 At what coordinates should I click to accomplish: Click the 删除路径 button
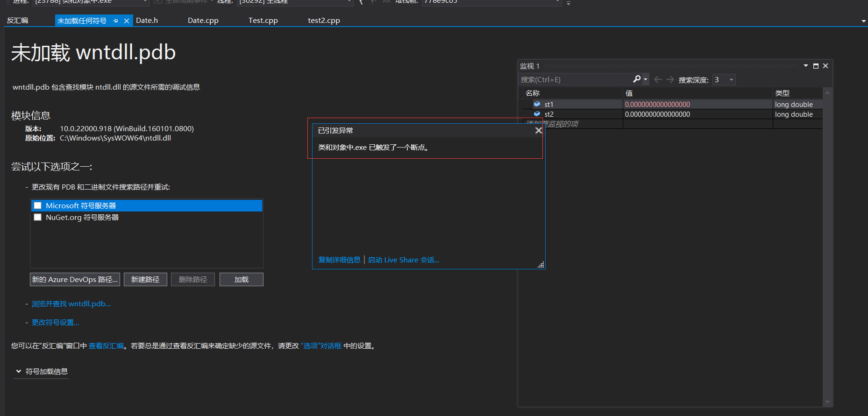(193, 279)
